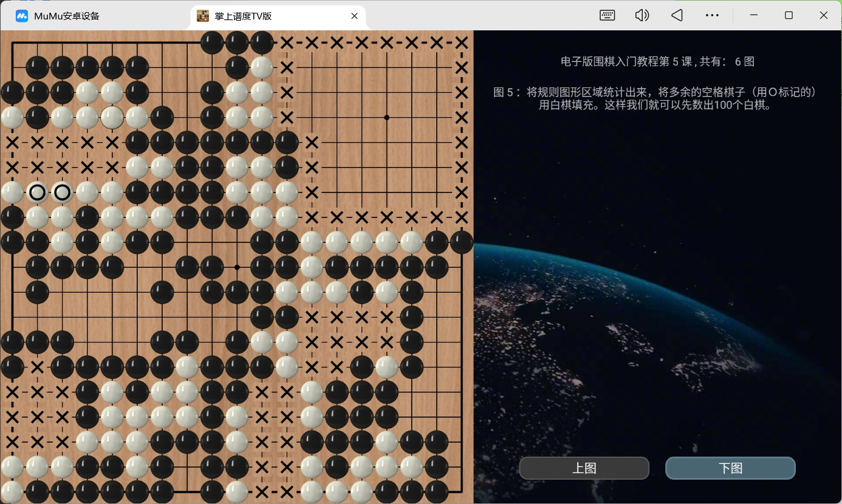The width and height of the screenshot is (842, 504).
Task: Click the right circle-marked white stone
Action: [62, 192]
